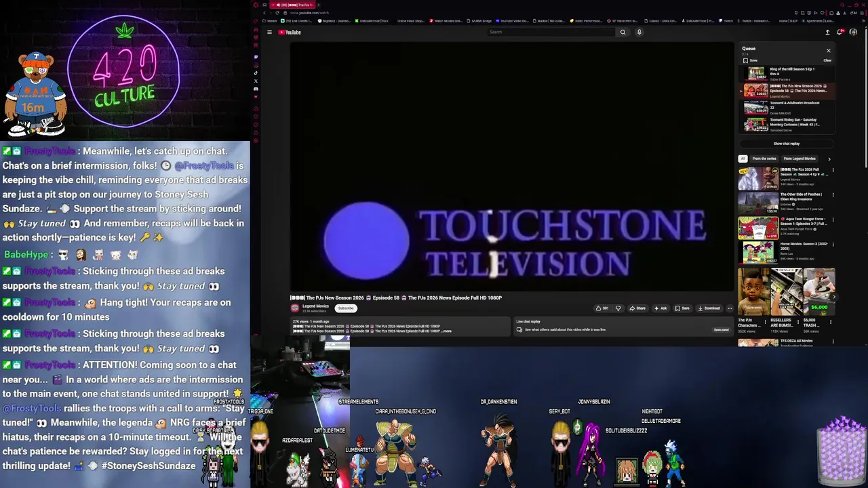Open The Other Side of Patches recommendation
The width and height of the screenshot is (868, 488).
pos(758,203)
